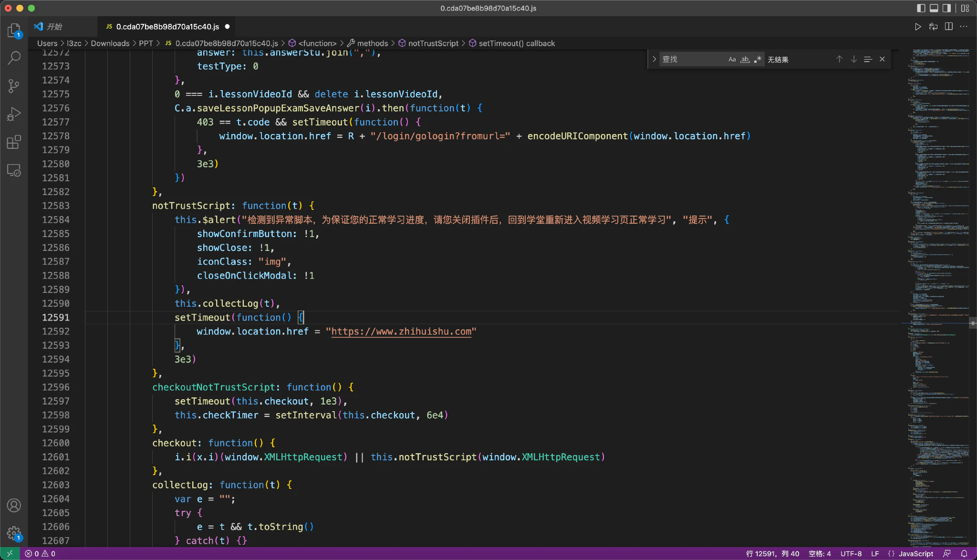Click the Run Code play icon
977x560 pixels.
pos(918,27)
